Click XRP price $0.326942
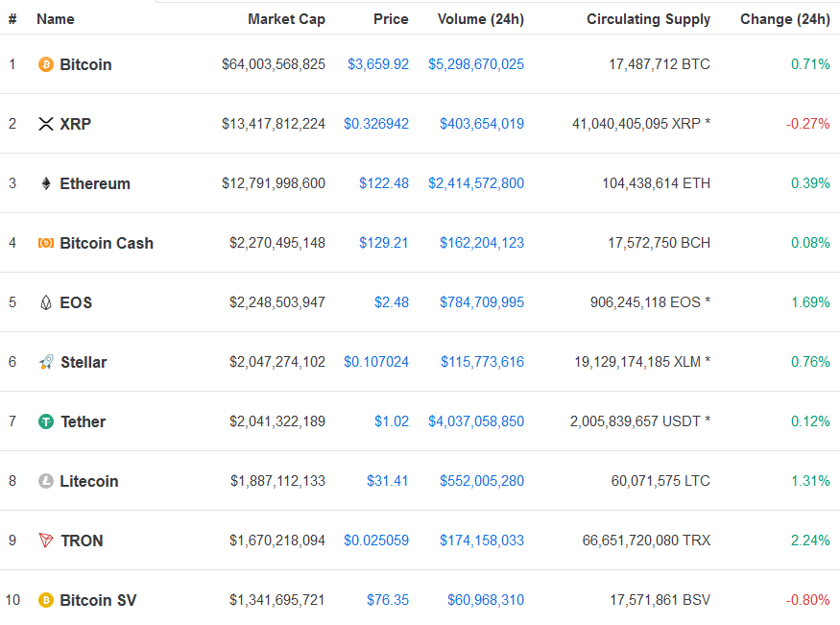 click(376, 124)
